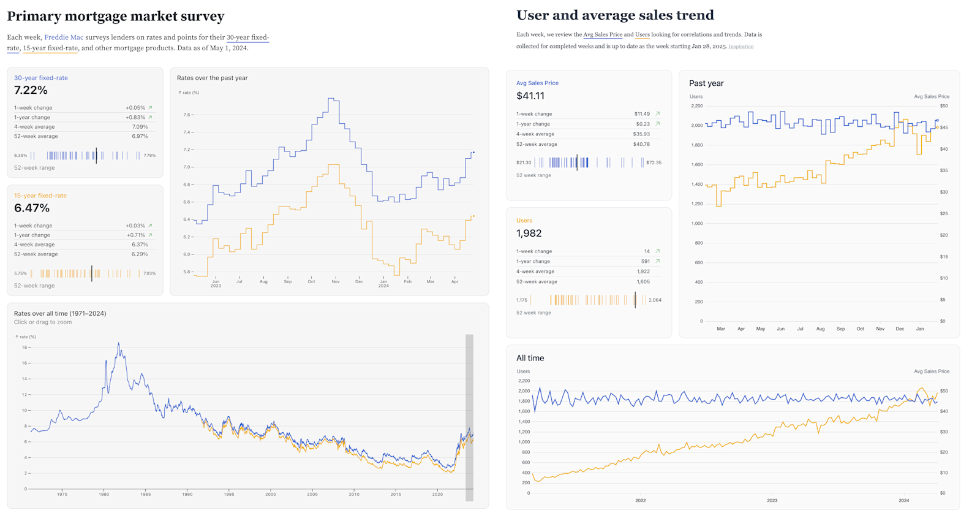The image size is (980, 518).
Task: Click the black marker in 30-year 52-week range
Action: [x=96, y=155]
